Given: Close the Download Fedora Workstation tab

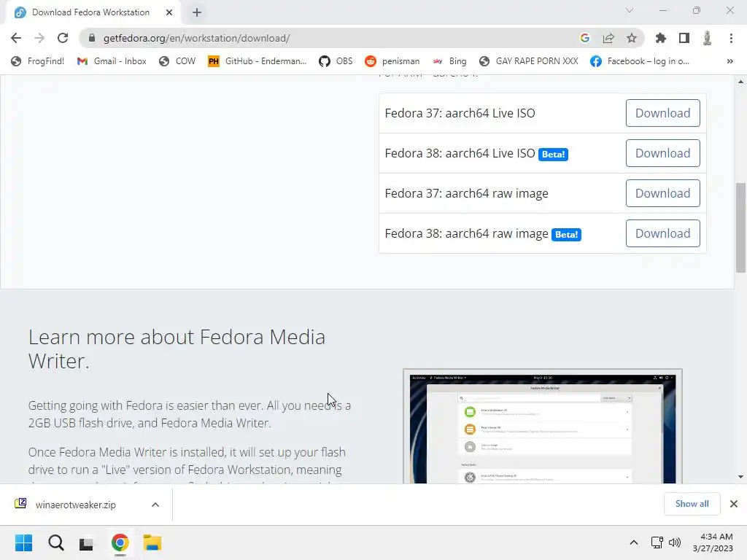Looking at the screenshot, I should point(169,12).
